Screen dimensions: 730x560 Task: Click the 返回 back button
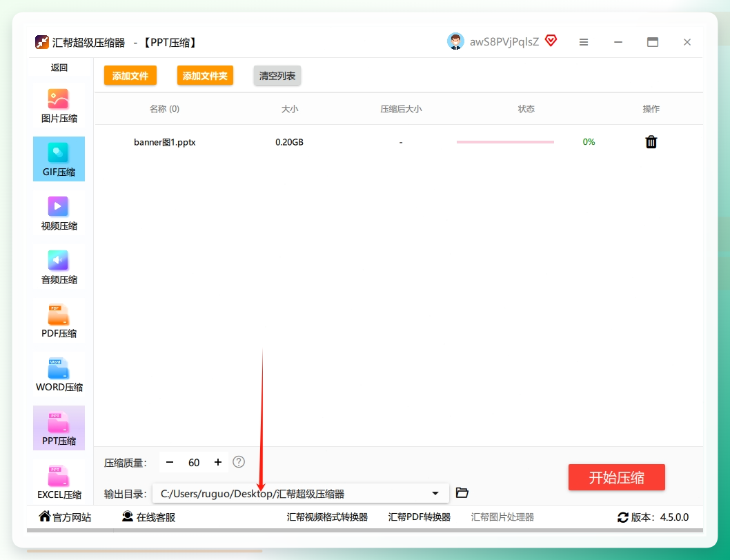tap(59, 68)
